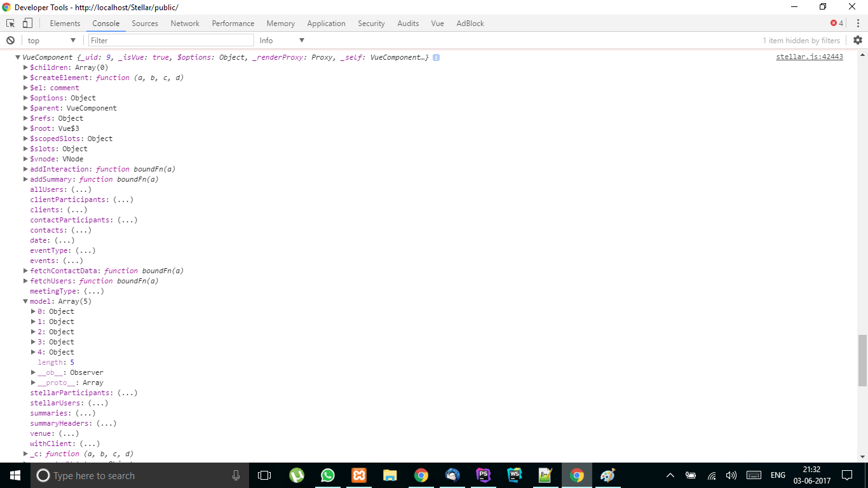Evaluate the allUsers (...) getter
This screenshot has width=868, height=488.
click(81, 189)
